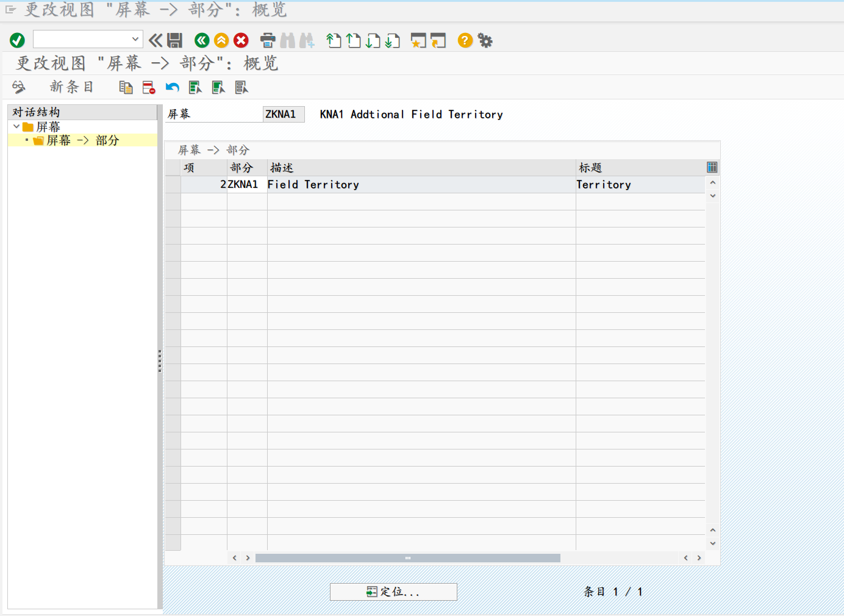Select 屏幕 -> 部分 in dialog structure

82,140
